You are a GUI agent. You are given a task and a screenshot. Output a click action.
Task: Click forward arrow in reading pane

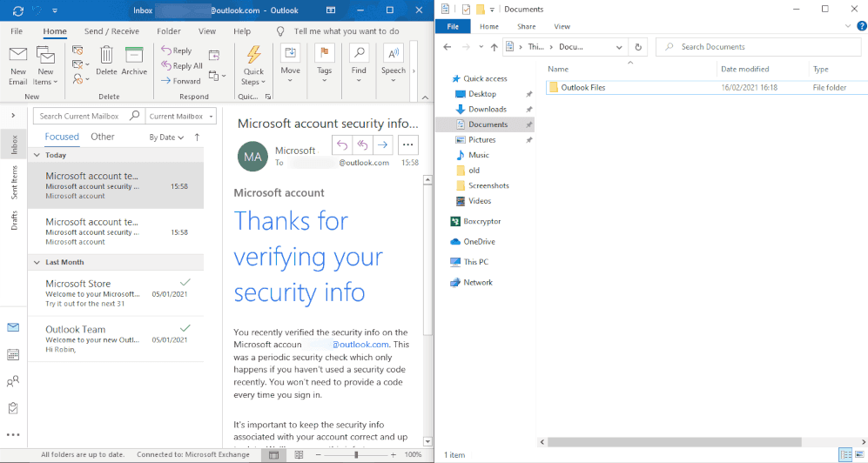[382, 145]
